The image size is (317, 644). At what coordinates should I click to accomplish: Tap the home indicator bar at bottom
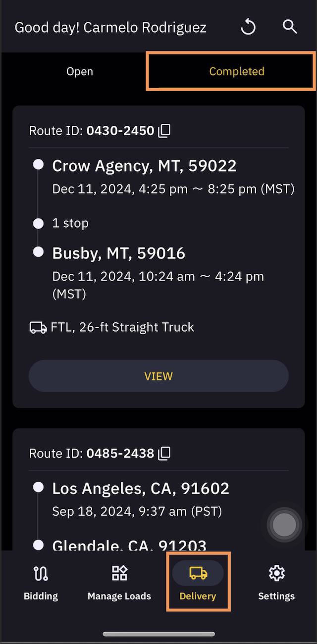click(x=158, y=634)
